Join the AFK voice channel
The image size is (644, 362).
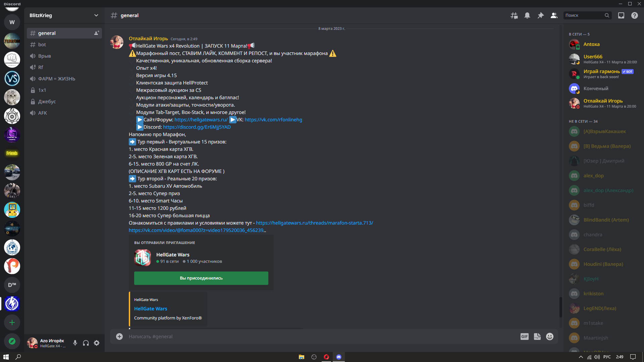pos(64,113)
